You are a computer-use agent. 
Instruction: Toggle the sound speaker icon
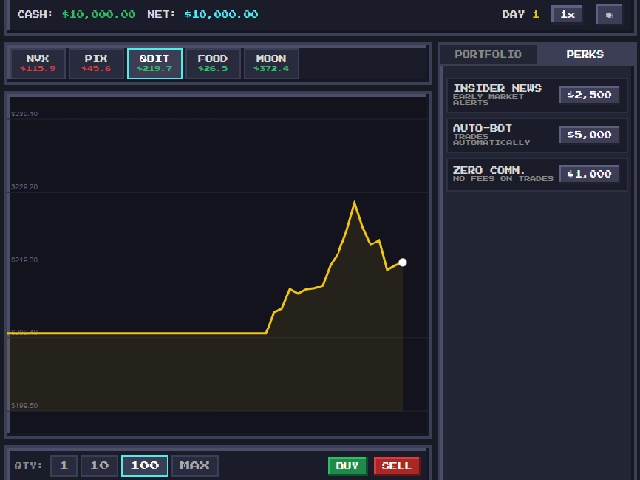(609, 15)
